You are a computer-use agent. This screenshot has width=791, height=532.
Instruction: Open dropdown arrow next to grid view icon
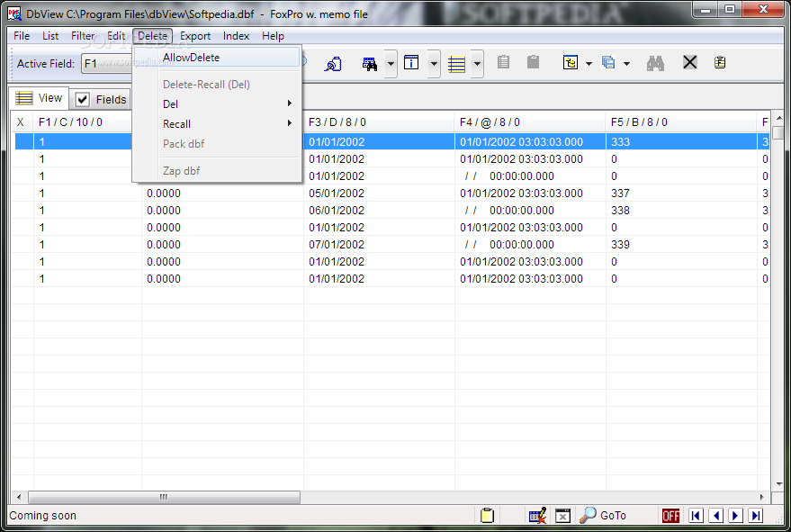coord(477,64)
